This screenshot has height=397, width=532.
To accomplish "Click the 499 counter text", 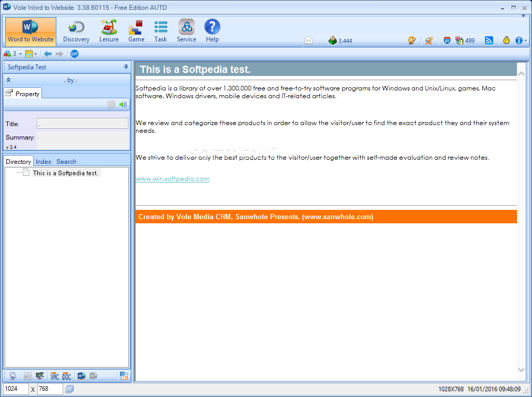I will (x=469, y=41).
